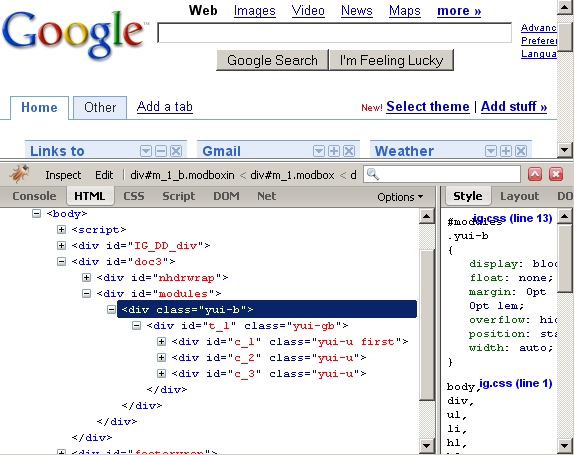Screen dimensions: 574x455
Task: Select the Home page tab
Action: pos(39,108)
